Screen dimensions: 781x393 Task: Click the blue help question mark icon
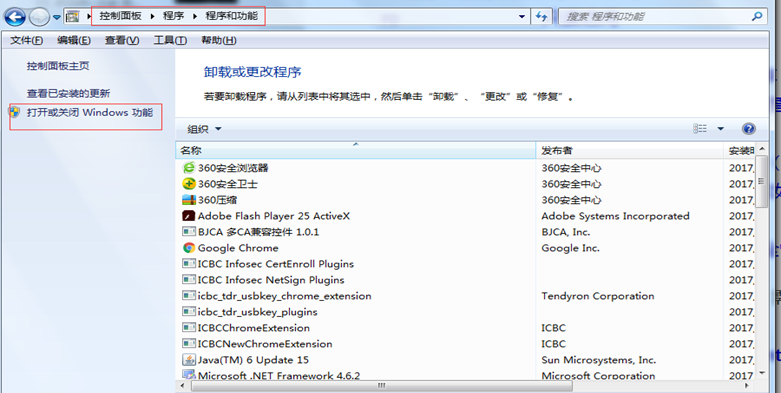coord(748,129)
